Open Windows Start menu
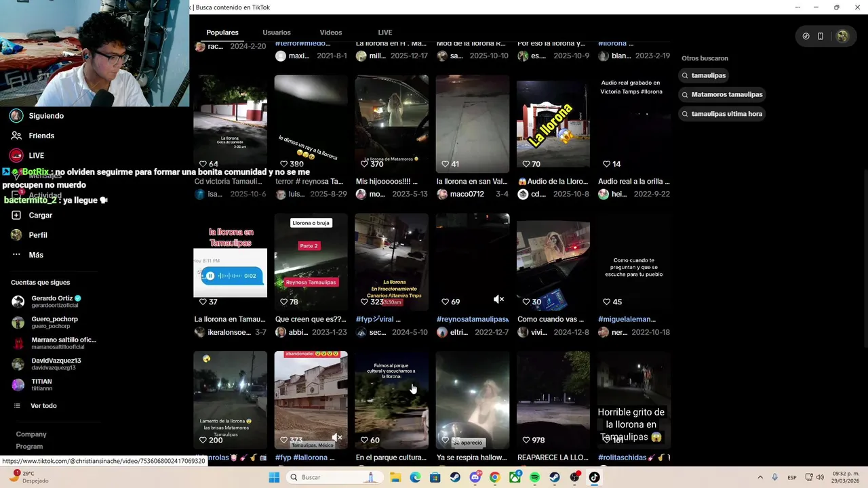868x488 pixels. (274, 477)
